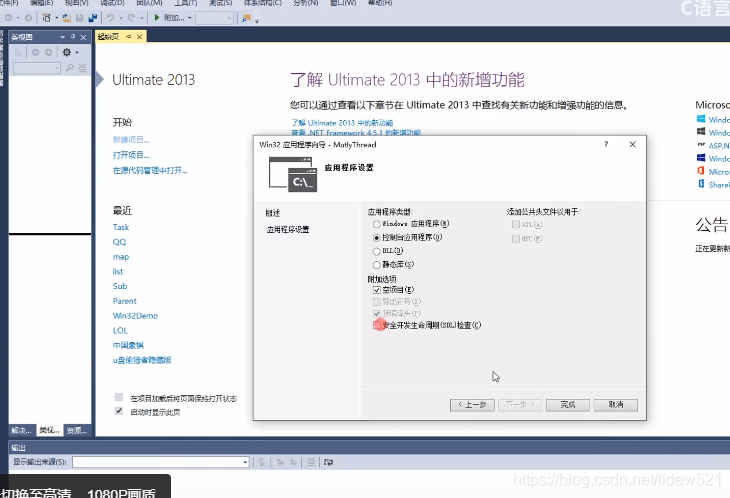This screenshot has height=498, width=730.
Task: Expand the Attach debug target dropdown arrow
Action: click(189, 18)
